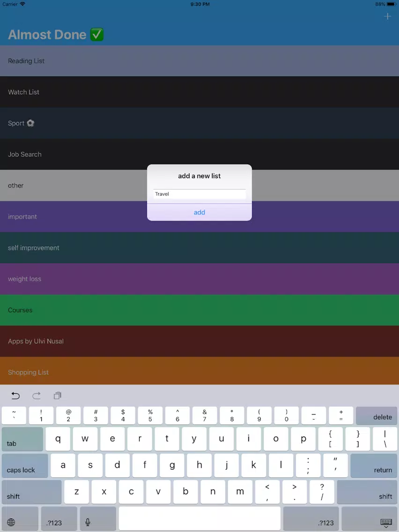Tap the globe language key
The height and width of the screenshot is (532, 399).
pyautogui.click(x=20, y=519)
